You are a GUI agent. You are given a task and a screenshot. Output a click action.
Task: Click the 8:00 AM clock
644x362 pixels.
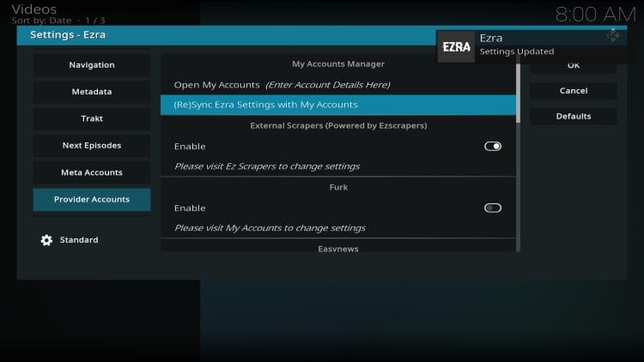595,15
